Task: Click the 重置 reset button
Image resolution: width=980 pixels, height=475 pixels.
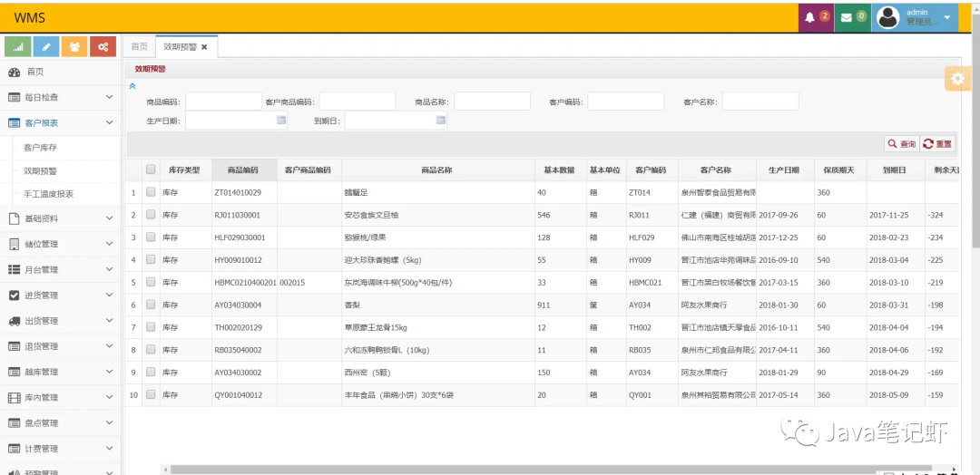Action: click(x=937, y=144)
